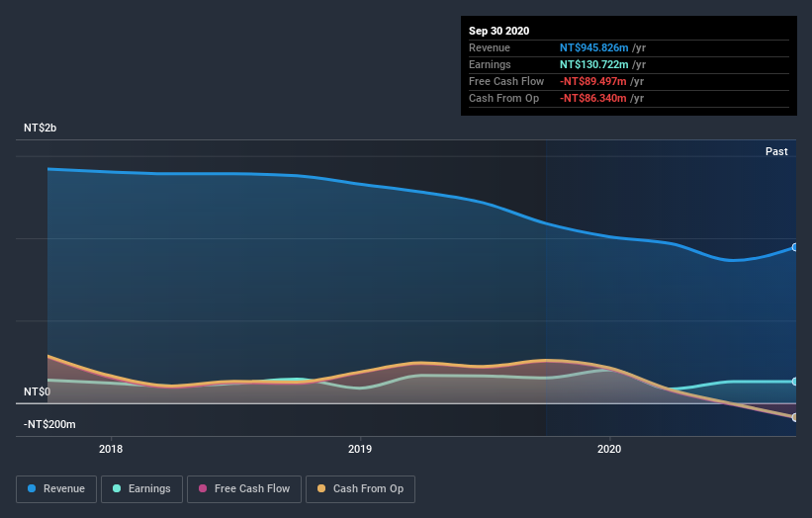Click the NT$0 y-axis label

click(37, 391)
